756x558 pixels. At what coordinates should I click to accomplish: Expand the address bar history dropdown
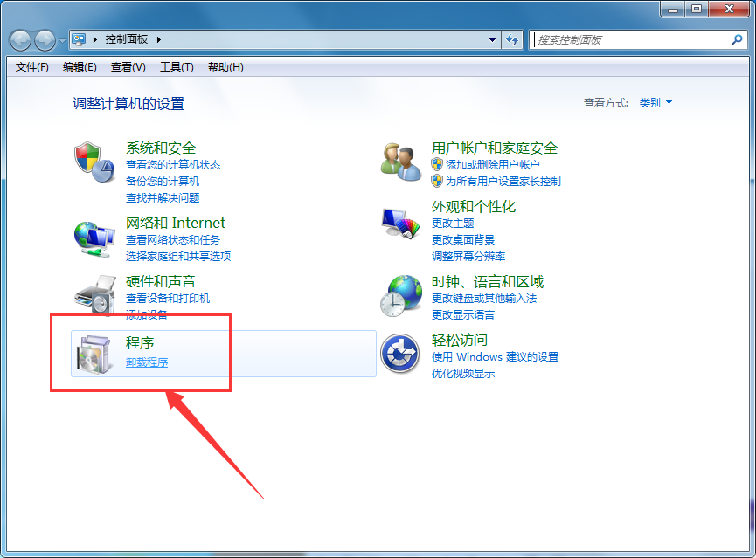click(x=492, y=40)
